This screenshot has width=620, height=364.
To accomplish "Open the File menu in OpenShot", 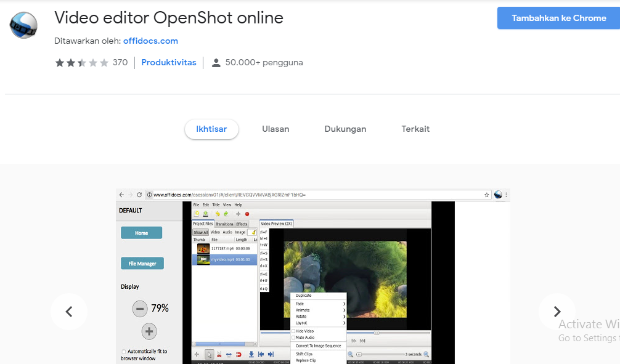I will (196, 204).
